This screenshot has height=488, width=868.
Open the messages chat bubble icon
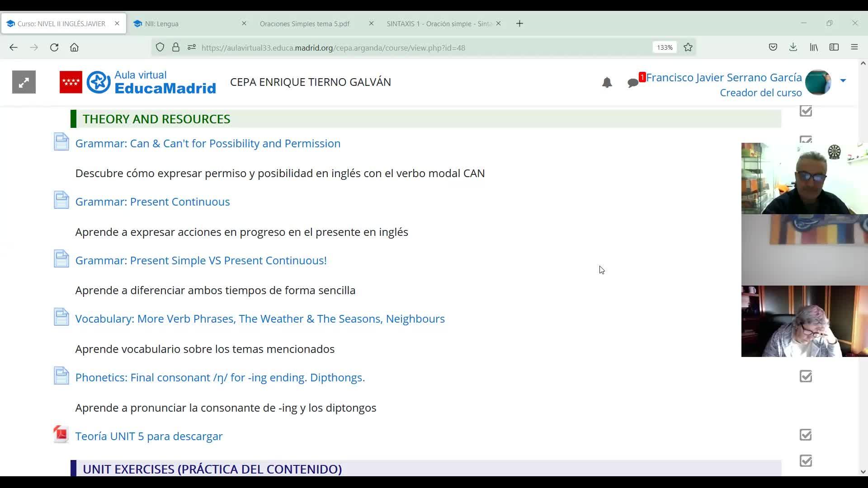pos(633,83)
